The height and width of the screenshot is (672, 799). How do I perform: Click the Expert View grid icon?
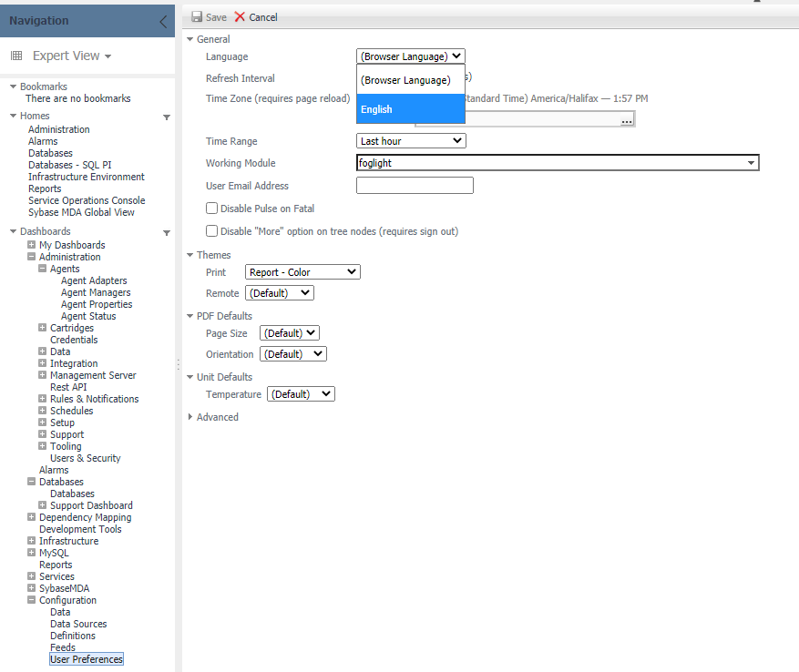point(15,56)
